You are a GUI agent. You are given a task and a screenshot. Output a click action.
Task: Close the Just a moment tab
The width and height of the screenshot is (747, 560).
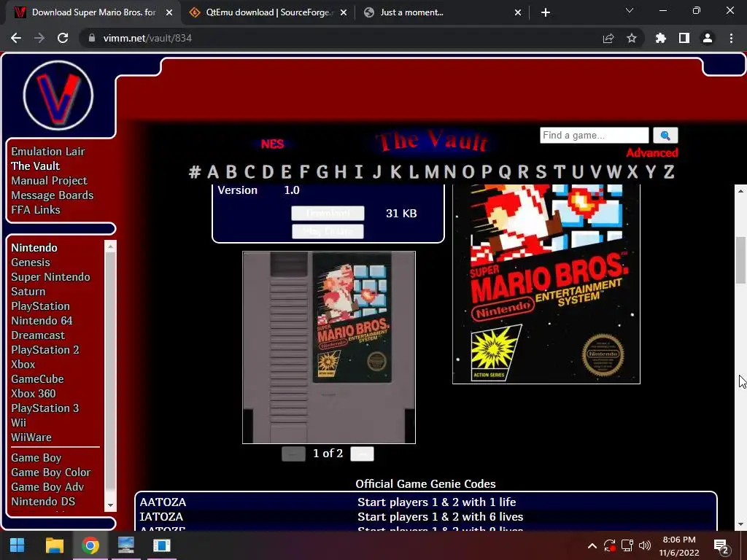coord(518,12)
